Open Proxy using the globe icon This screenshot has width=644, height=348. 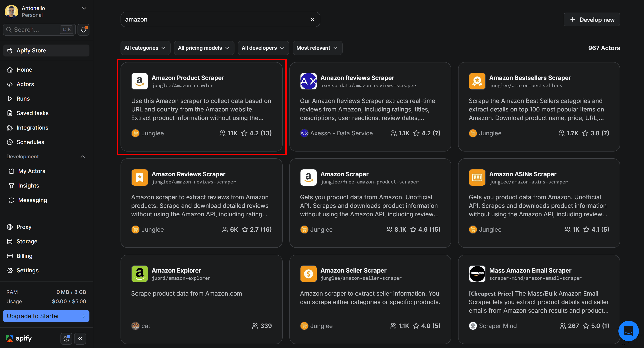tap(10, 227)
